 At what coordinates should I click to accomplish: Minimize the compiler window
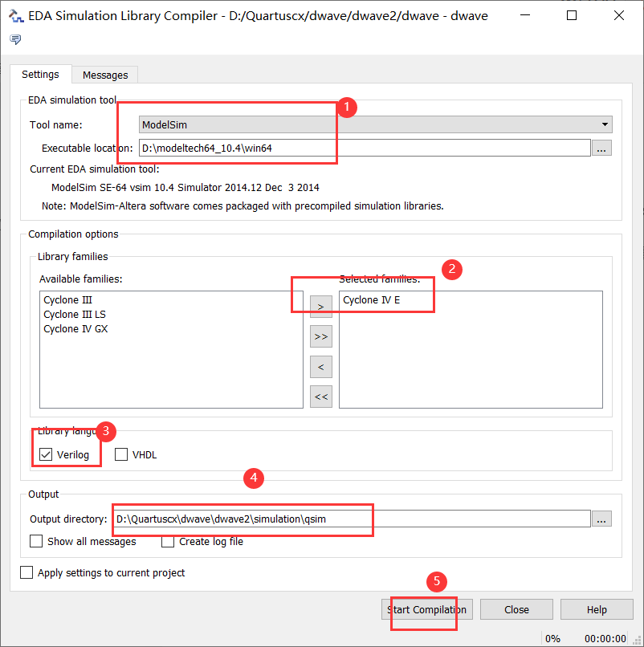point(525,16)
